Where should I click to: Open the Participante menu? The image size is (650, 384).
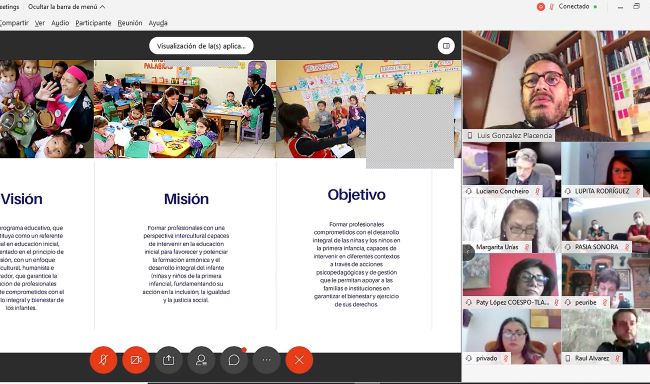[x=93, y=23]
